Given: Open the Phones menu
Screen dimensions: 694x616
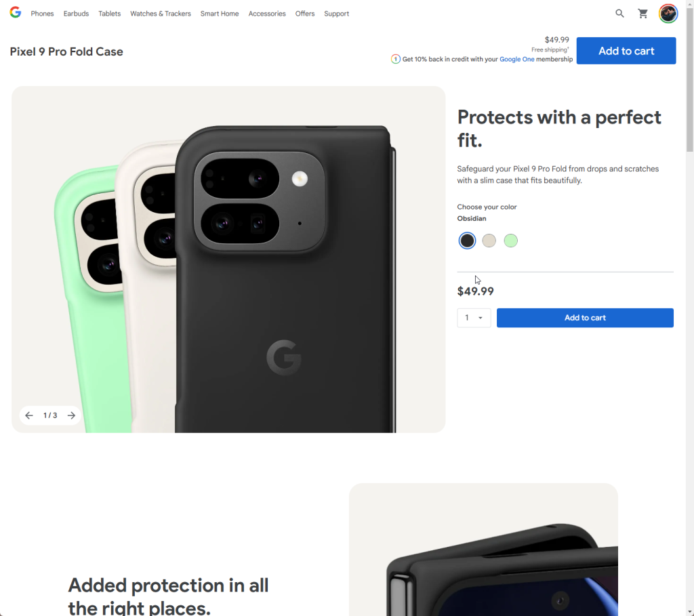Looking at the screenshot, I should pos(42,14).
